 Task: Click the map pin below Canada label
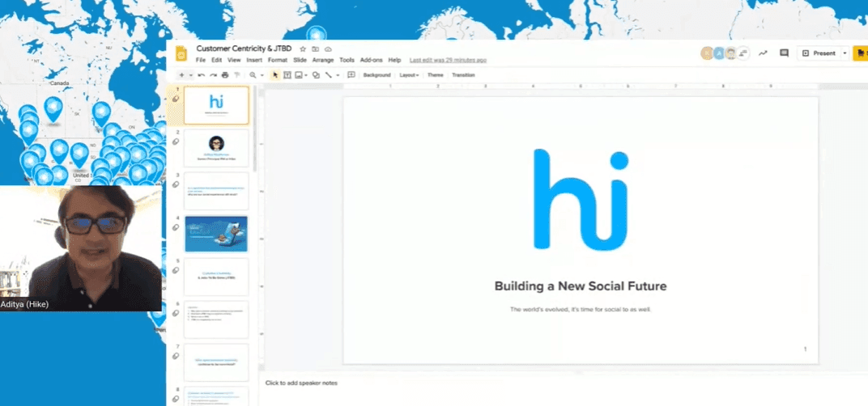click(x=53, y=108)
